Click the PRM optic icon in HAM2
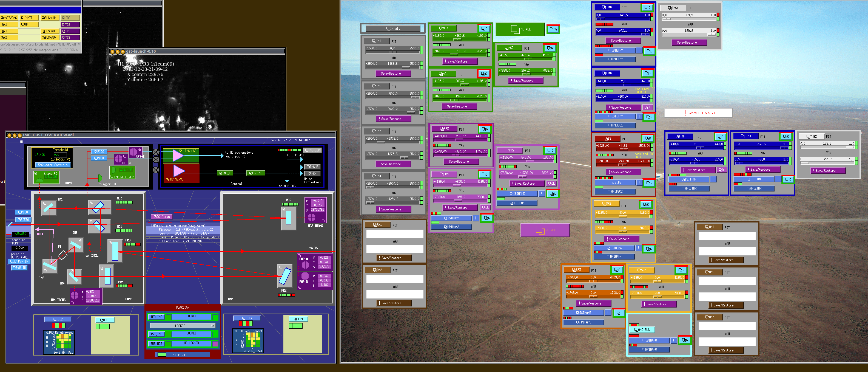 [x=106, y=276]
